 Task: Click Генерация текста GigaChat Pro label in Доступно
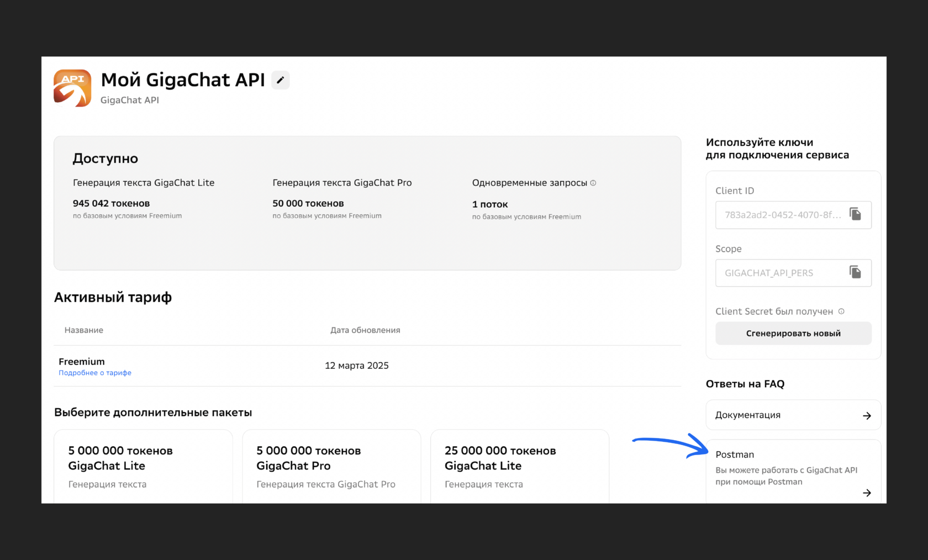(342, 183)
